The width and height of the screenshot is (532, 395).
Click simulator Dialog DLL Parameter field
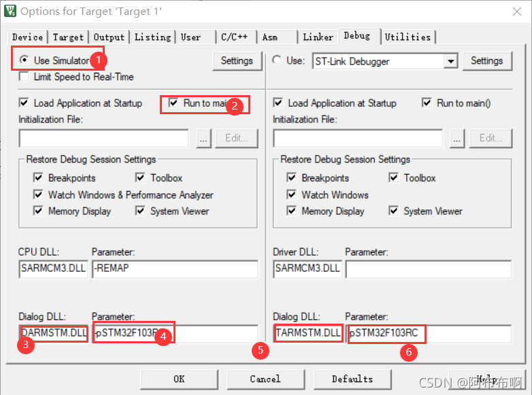[175, 334]
